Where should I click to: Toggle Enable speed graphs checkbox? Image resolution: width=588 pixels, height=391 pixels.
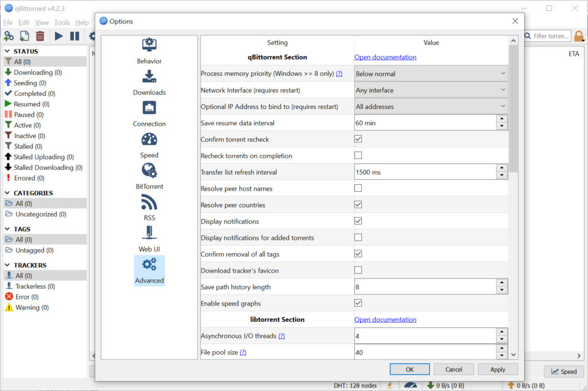[358, 303]
